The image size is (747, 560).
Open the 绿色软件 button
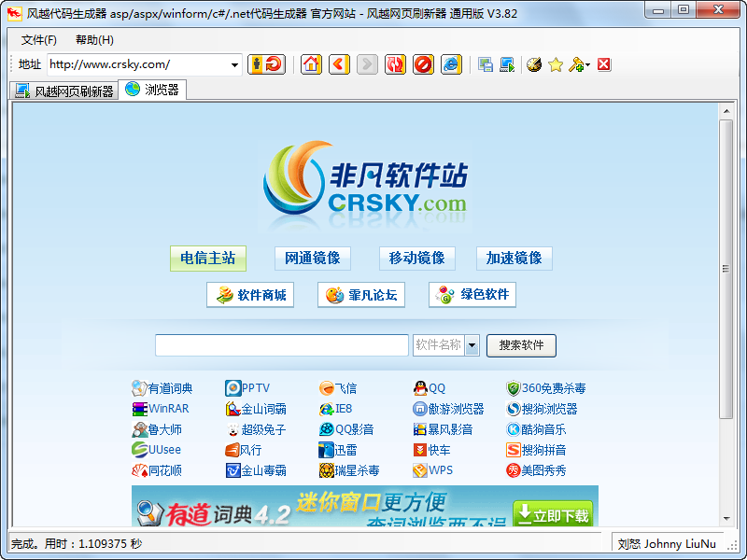click(x=472, y=295)
